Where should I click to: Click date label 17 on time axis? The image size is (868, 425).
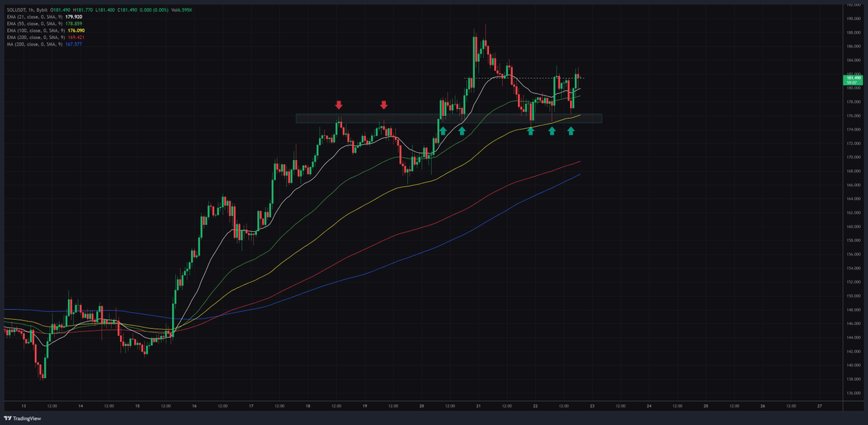pos(250,405)
